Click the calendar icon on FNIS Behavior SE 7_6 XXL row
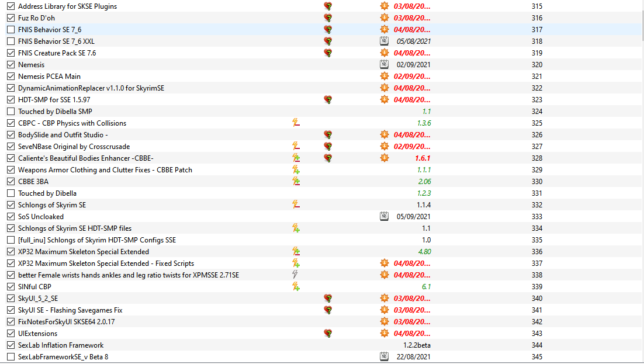The image size is (644, 364). point(384,41)
